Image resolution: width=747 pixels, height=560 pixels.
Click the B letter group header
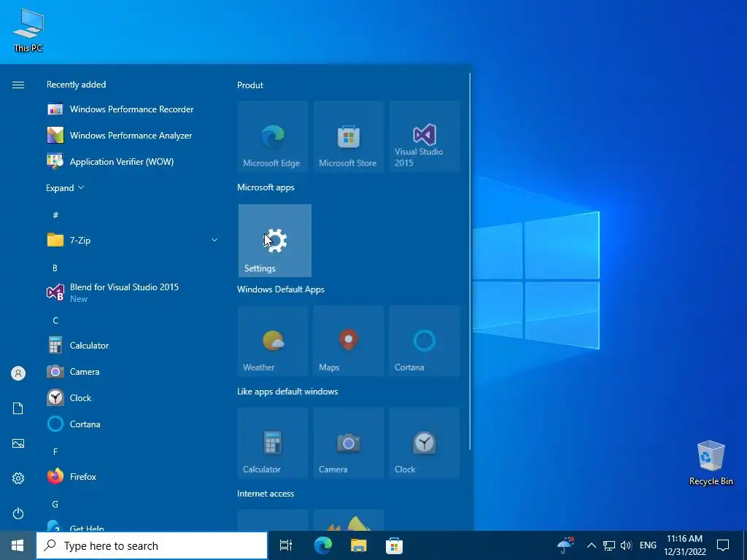tap(55, 268)
